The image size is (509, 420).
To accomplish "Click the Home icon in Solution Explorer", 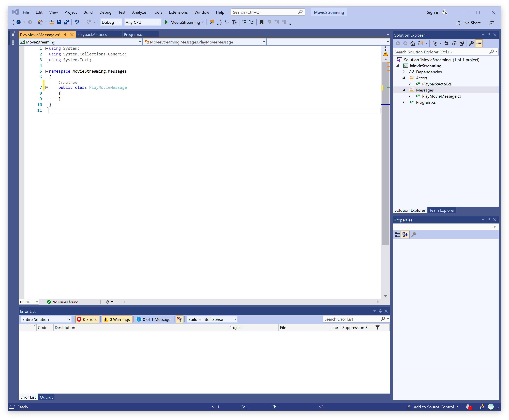I will point(413,43).
